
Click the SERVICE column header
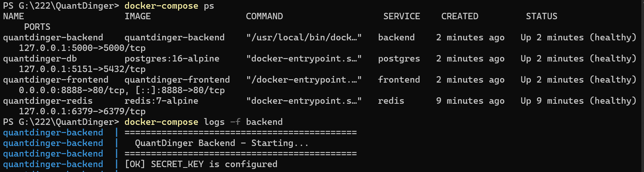pos(401,17)
